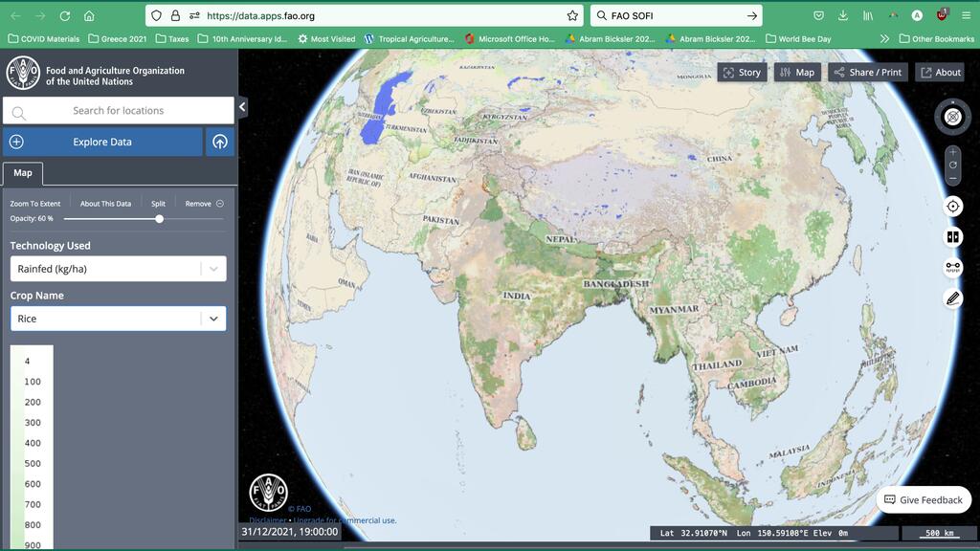Open Microsoft Office Home bookmark

click(x=509, y=38)
